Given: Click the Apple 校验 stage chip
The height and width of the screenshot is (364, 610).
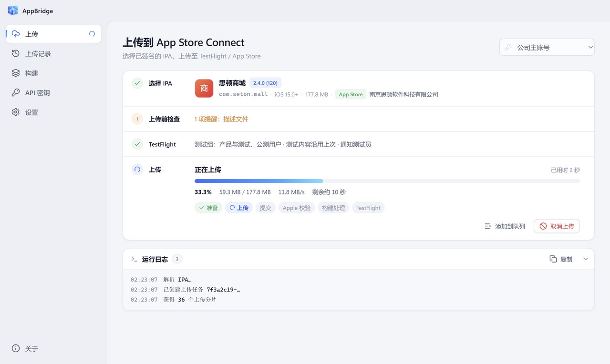Looking at the screenshot, I should [297, 208].
